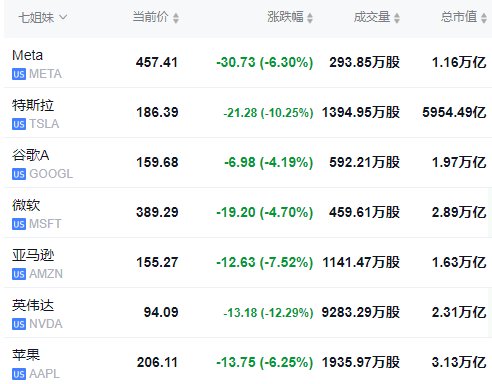Click NVDA volume 9283.29万股 cell
Viewport: 492px width, 384px height.
(x=361, y=312)
